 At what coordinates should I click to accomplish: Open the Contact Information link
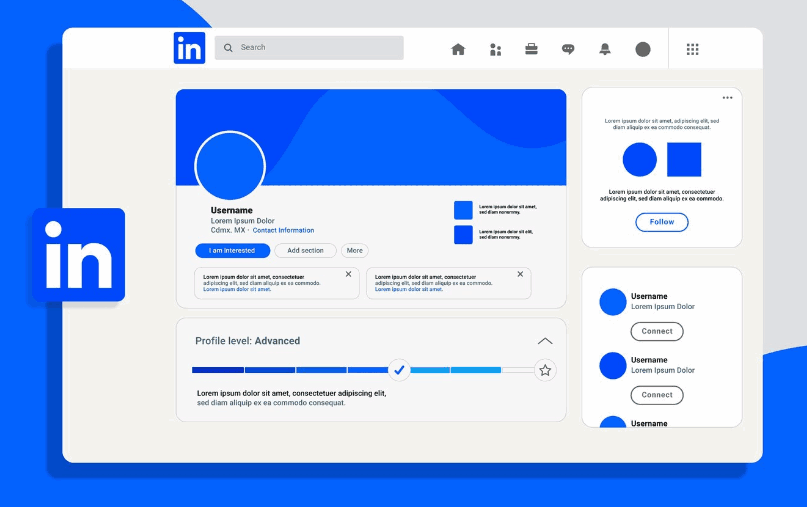click(283, 230)
